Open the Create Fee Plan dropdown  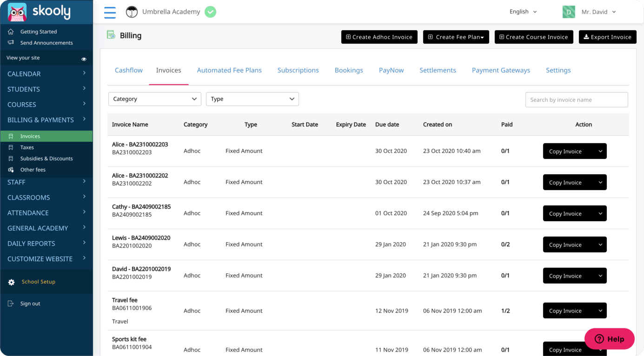coord(456,37)
